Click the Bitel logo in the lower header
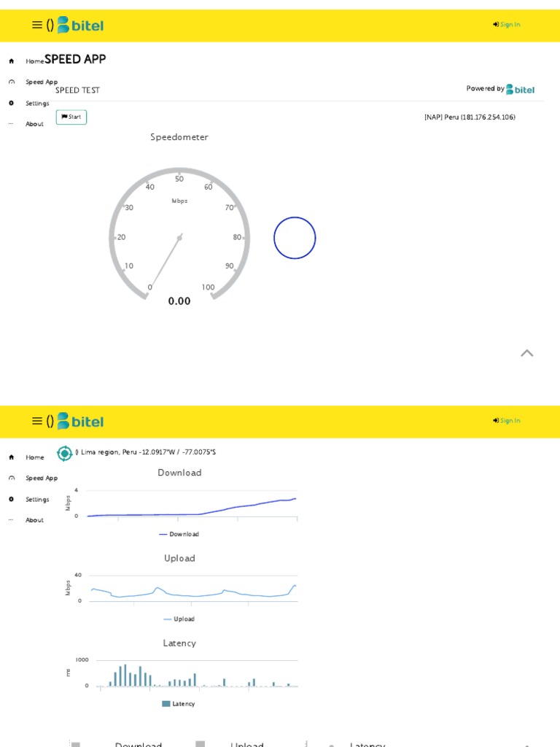Image resolution: width=560 pixels, height=747 pixels. pos(80,421)
